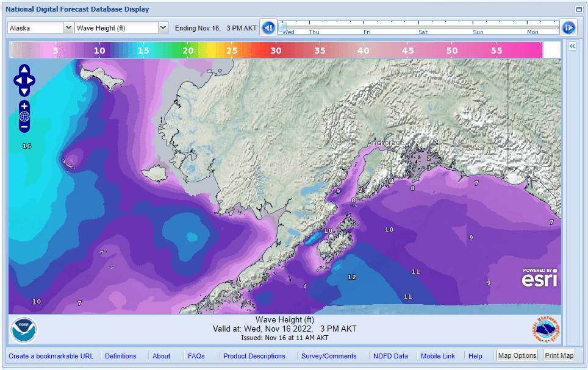588x370 pixels.
Task: Click Sat on the forecast timeline
Action: point(422,32)
